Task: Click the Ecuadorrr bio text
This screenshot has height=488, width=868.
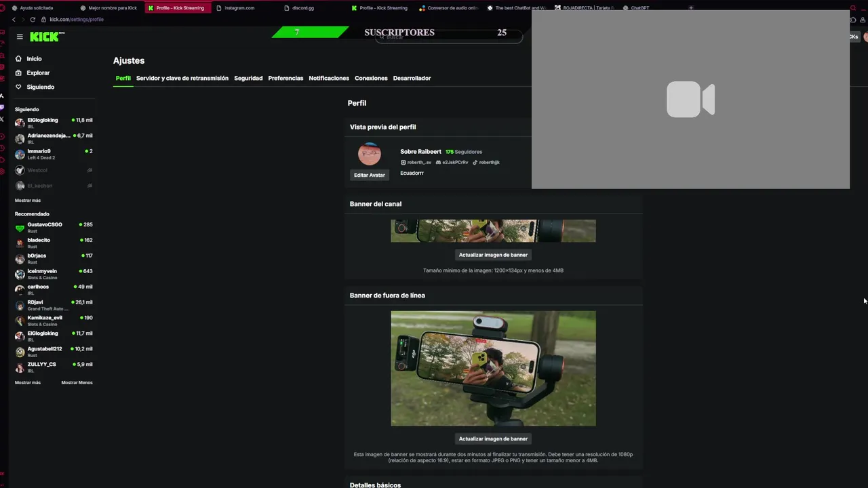Action: [x=412, y=173]
